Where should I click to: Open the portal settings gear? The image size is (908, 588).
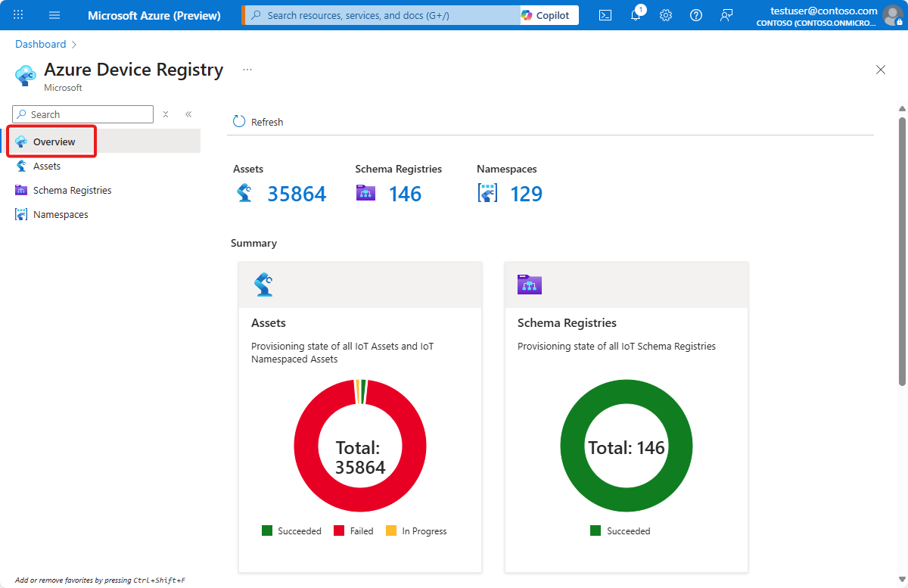tap(666, 15)
